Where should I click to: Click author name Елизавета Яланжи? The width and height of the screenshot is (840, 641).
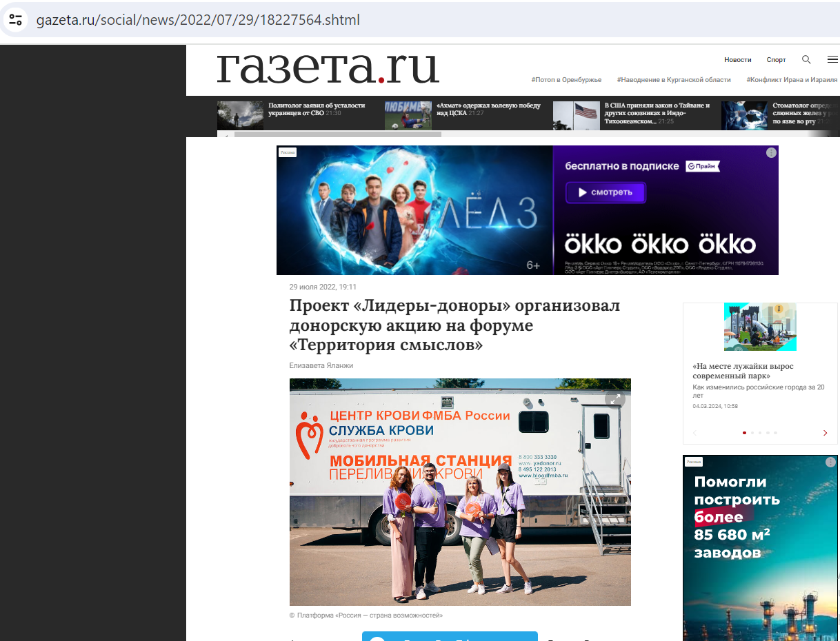click(x=321, y=365)
